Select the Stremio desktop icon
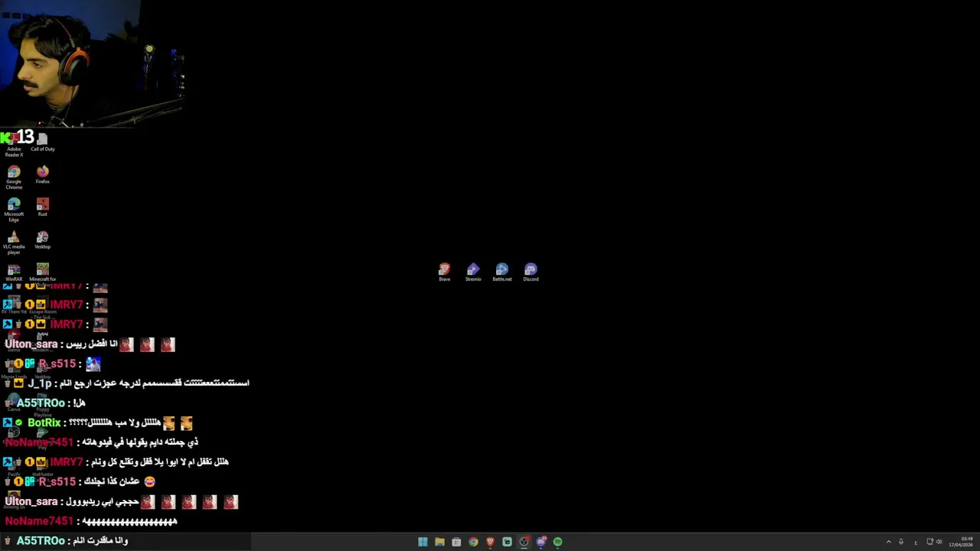Screen dimensions: 980x551 (473, 272)
